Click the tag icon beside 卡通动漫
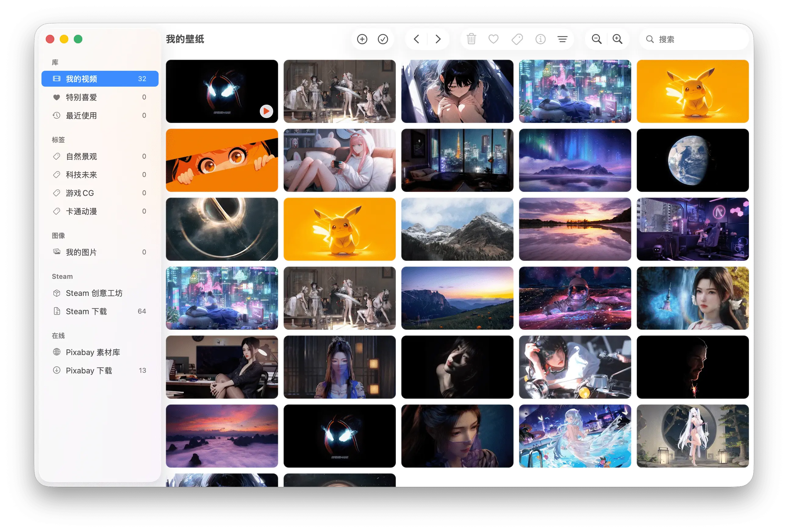The height and width of the screenshot is (532, 788). click(57, 211)
